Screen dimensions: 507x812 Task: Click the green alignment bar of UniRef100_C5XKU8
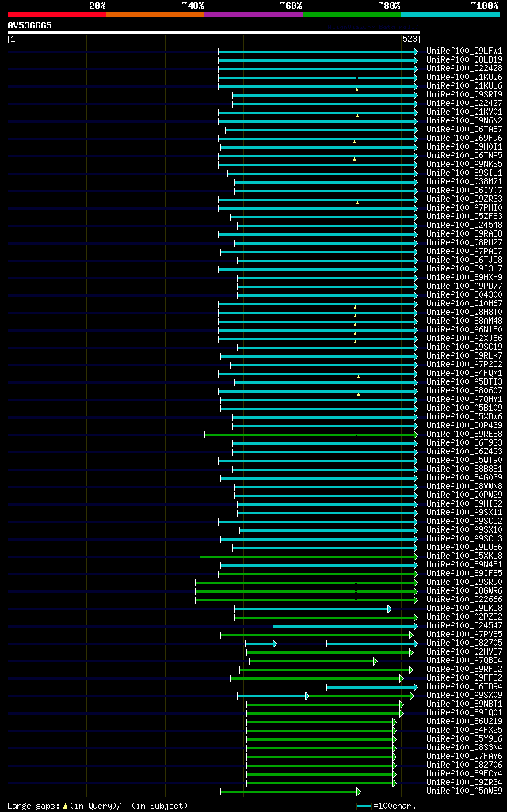309,556
